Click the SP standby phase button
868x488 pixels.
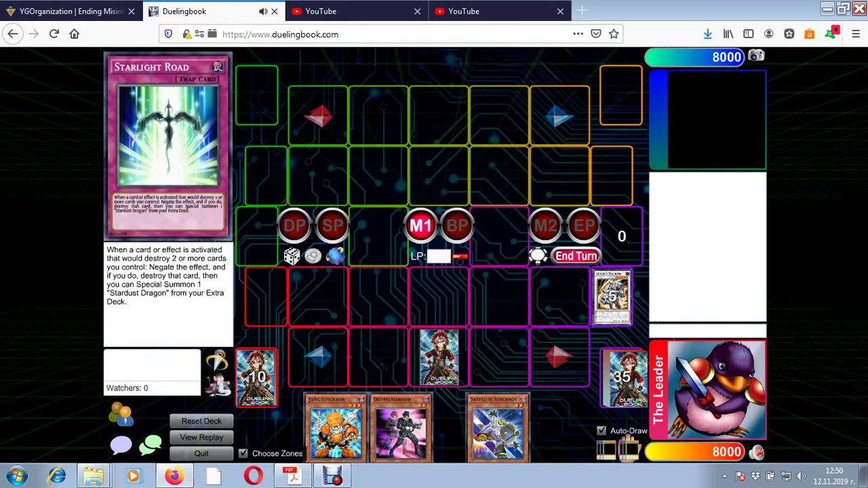click(x=332, y=226)
